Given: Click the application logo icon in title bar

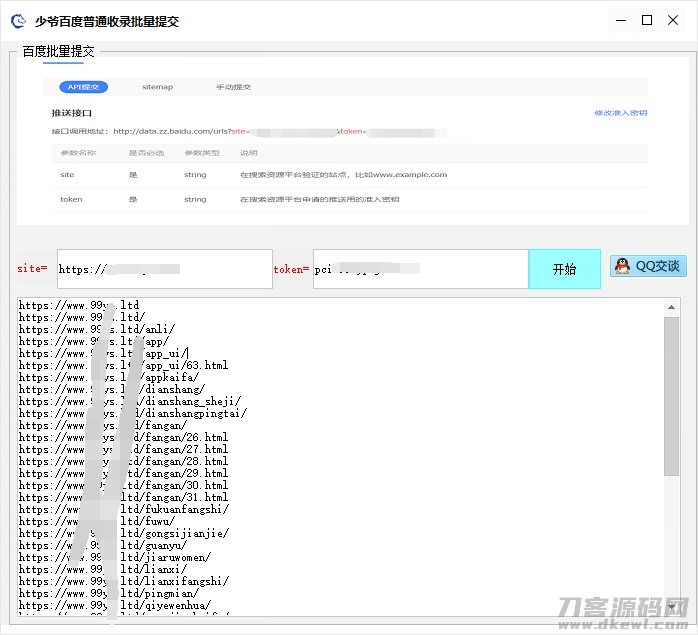Looking at the screenshot, I should (18, 21).
